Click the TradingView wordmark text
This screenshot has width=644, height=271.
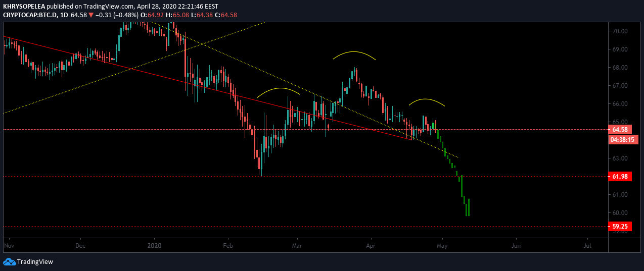35,262
